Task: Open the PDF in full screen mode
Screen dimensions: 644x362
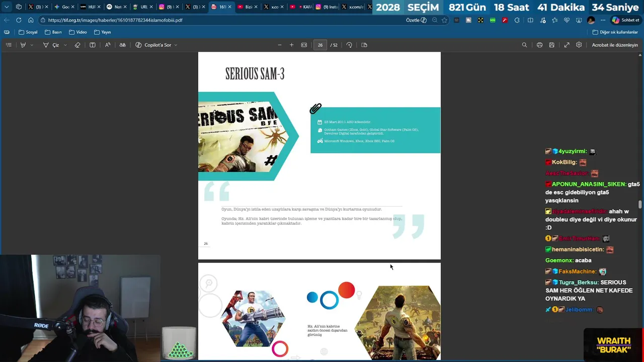Action: [x=567, y=45]
